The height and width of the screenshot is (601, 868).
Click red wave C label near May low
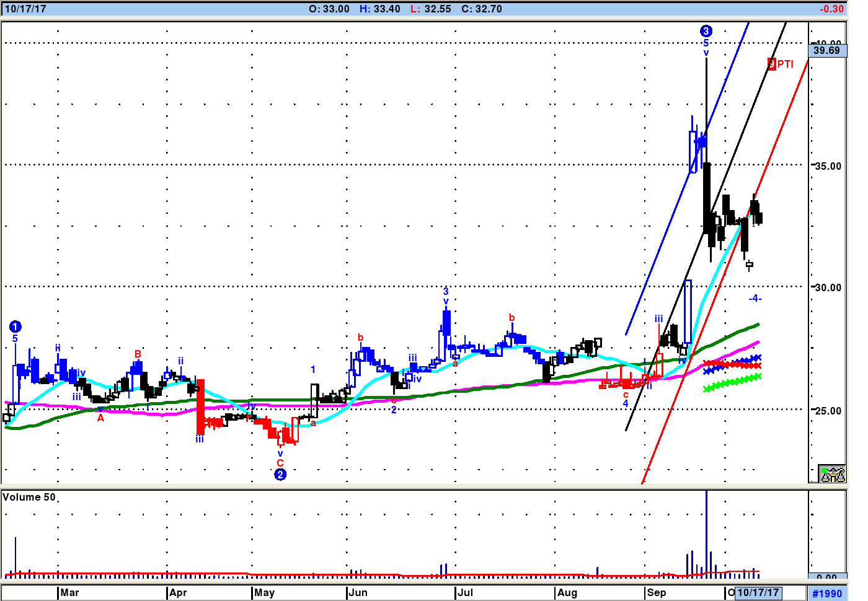[280, 463]
